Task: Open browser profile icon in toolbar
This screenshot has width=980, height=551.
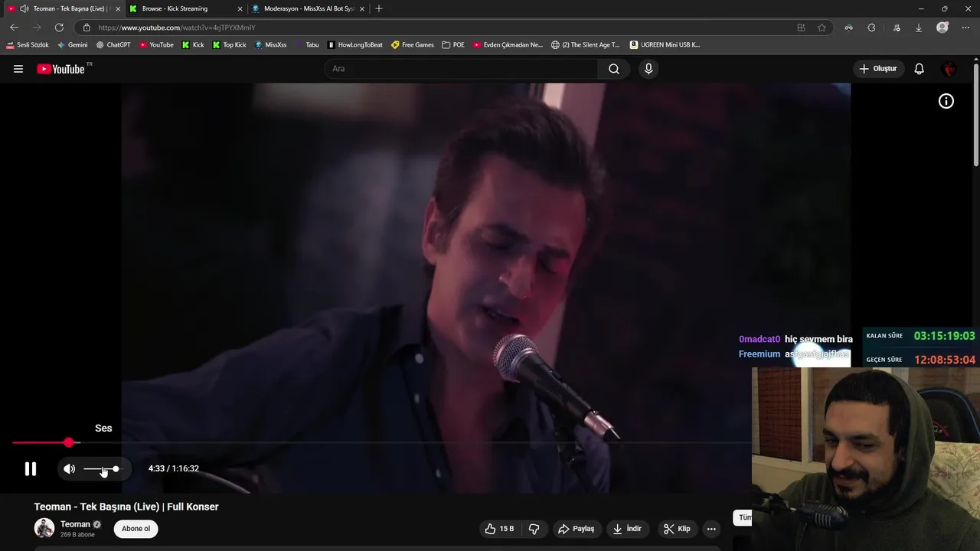Action: click(x=942, y=28)
